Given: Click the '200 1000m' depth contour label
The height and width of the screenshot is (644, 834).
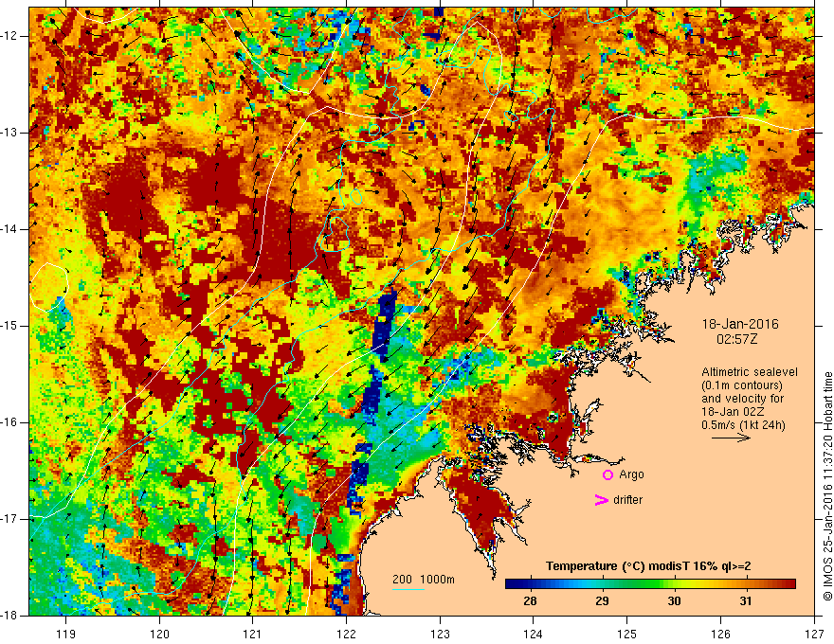Looking at the screenshot, I should point(424,580).
